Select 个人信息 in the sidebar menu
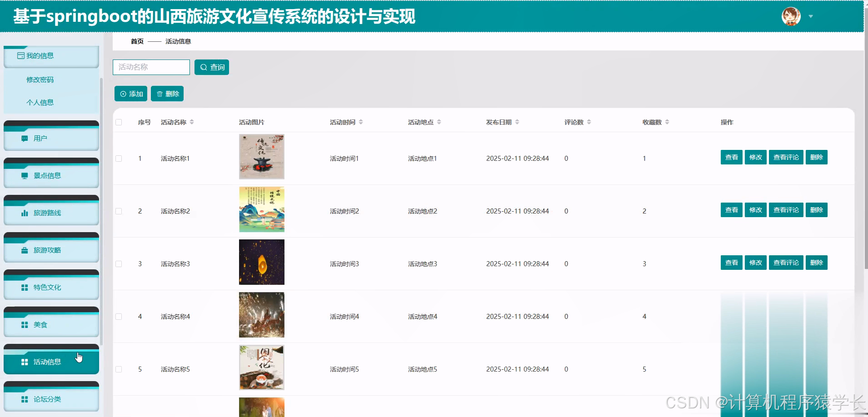This screenshot has height=417, width=868. click(x=40, y=102)
